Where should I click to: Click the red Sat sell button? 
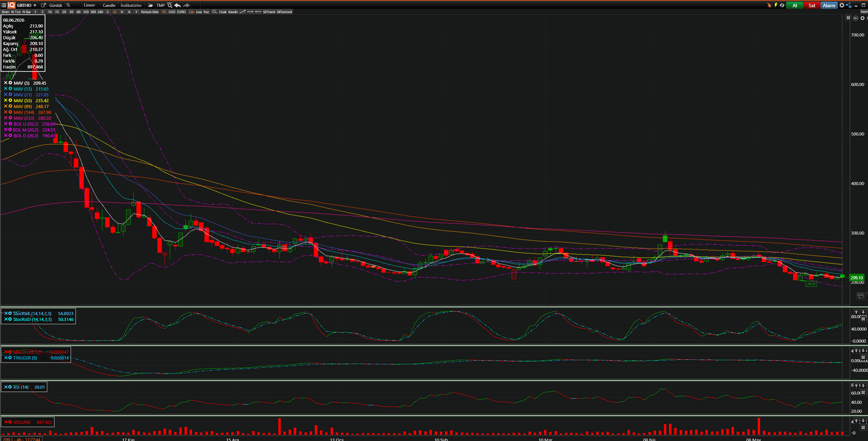(812, 5)
